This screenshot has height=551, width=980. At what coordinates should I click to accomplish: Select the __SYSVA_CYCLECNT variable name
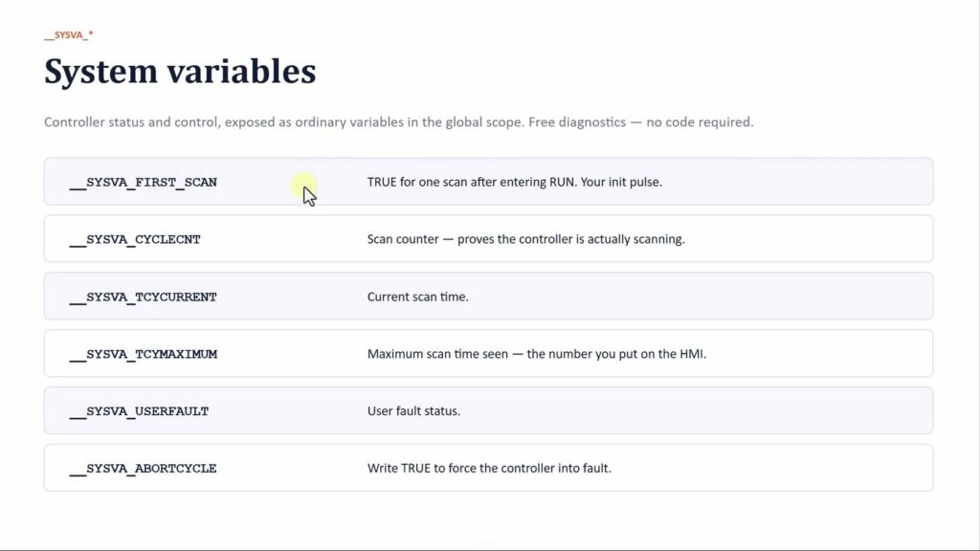(x=135, y=240)
